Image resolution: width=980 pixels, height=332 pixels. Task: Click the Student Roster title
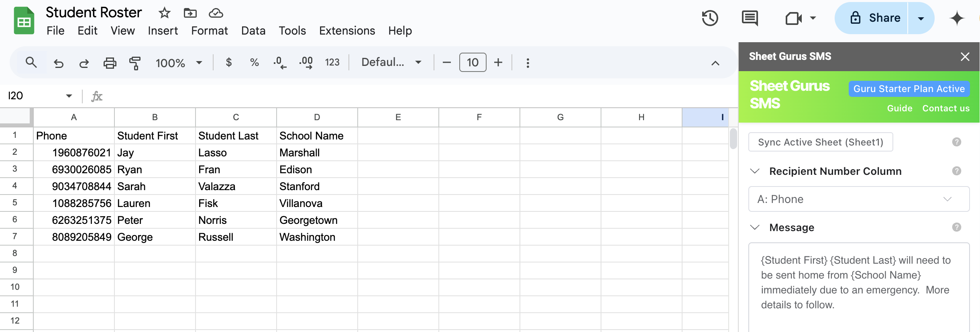coord(94,12)
